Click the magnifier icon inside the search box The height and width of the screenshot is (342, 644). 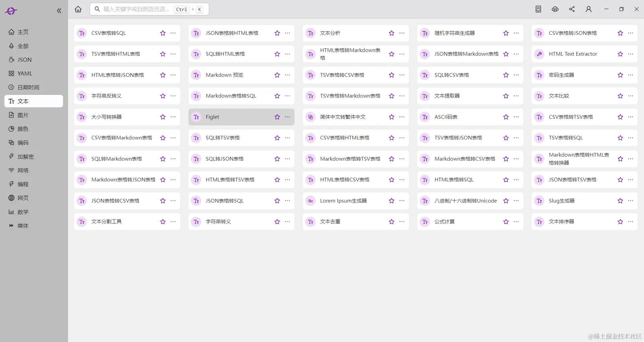tap(97, 9)
